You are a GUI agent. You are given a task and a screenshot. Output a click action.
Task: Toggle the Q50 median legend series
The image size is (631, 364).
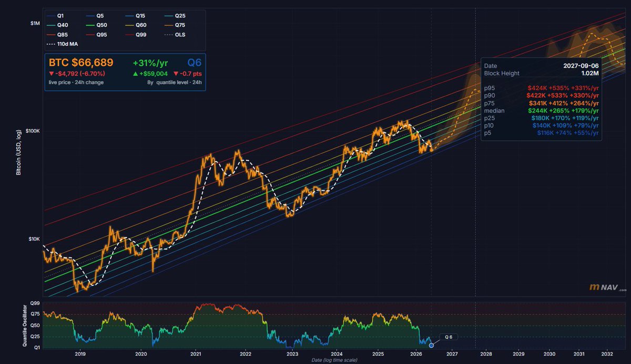click(96, 25)
